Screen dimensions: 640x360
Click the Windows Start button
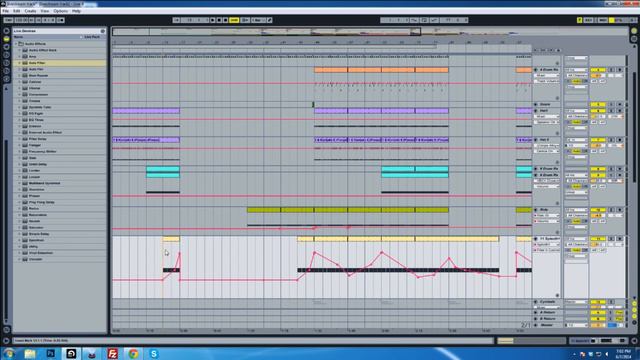[x=9, y=353]
